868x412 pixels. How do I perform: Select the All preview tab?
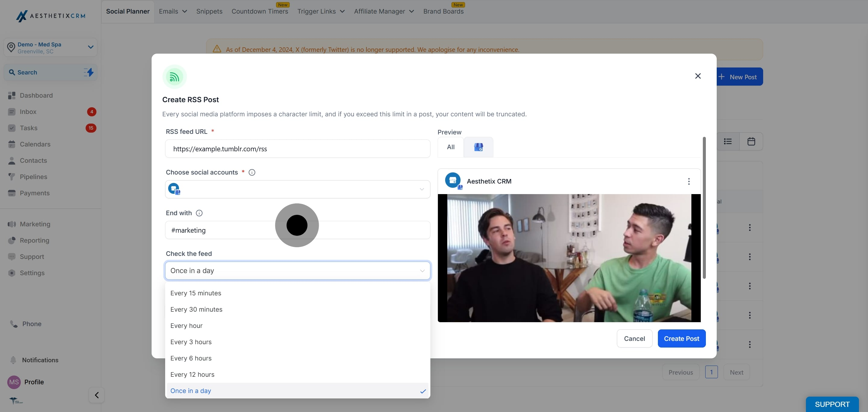coord(451,147)
